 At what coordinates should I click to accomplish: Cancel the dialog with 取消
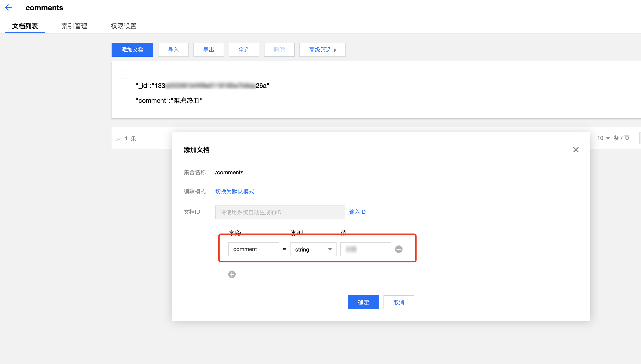tap(399, 302)
